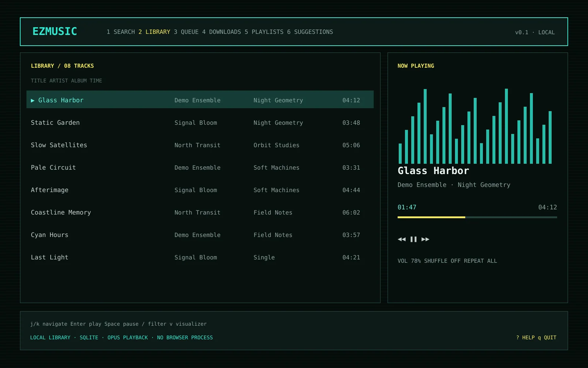Open the 6 SUGGESTIONS tab
588x368 pixels.
coord(310,32)
